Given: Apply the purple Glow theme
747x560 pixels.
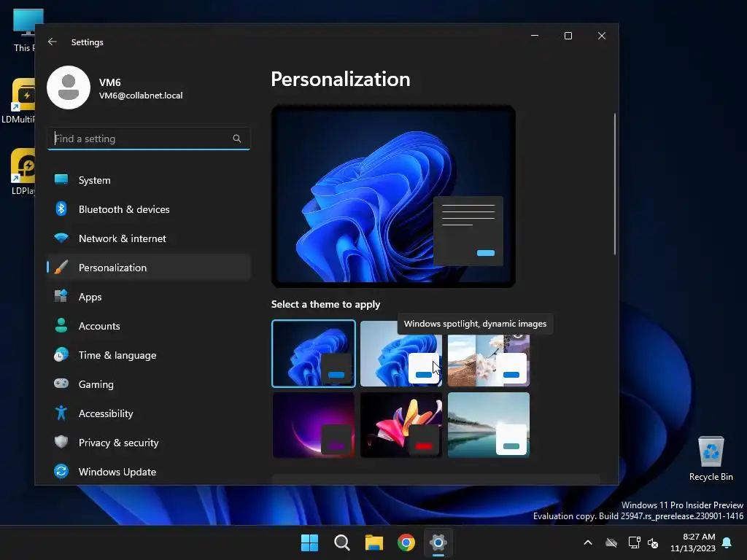Looking at the screenshot, I should click(314, 425).
